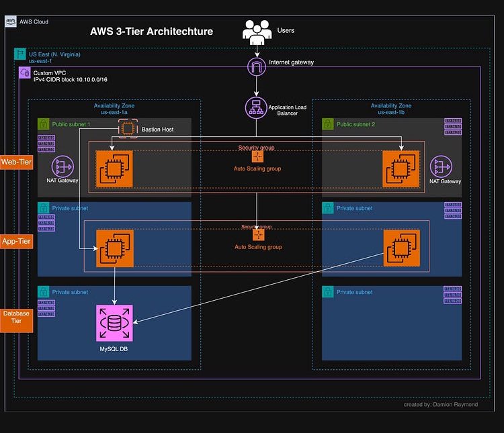
Task: Click the App-Tier Auto Scaling group icon
Action: tap(259, 235)
